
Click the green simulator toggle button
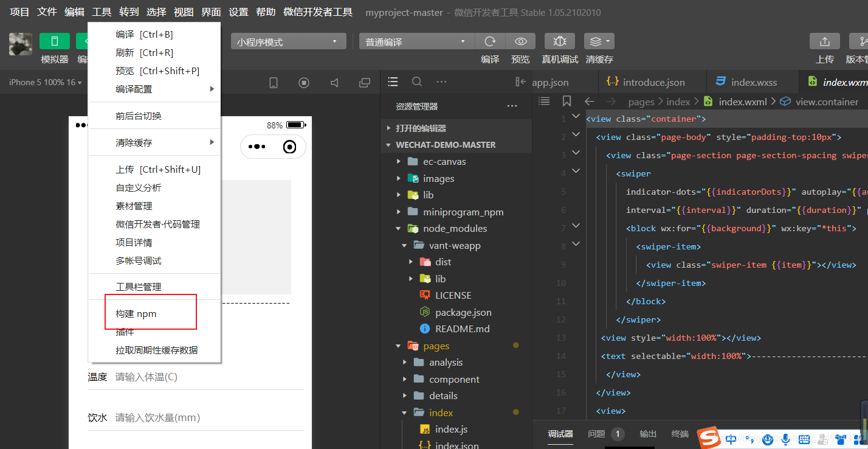(55, 41)
